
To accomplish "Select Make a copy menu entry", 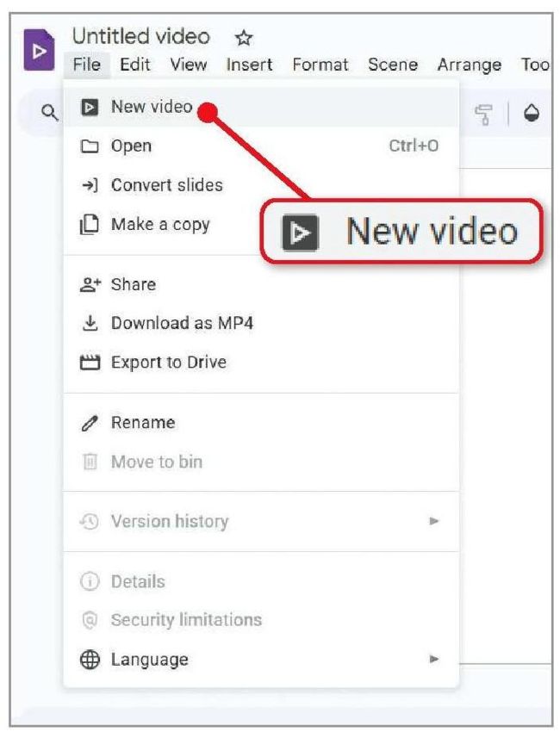I will 161,225.
